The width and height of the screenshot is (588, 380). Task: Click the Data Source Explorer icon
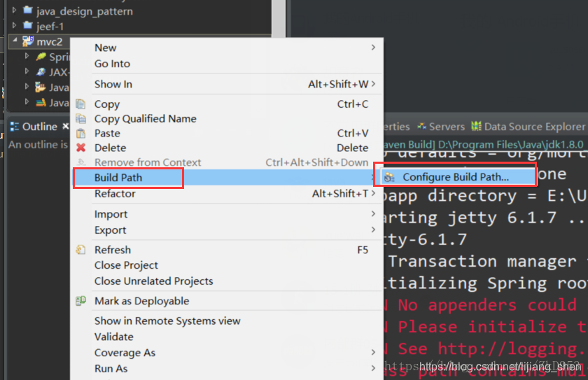[x=476, y=126]
